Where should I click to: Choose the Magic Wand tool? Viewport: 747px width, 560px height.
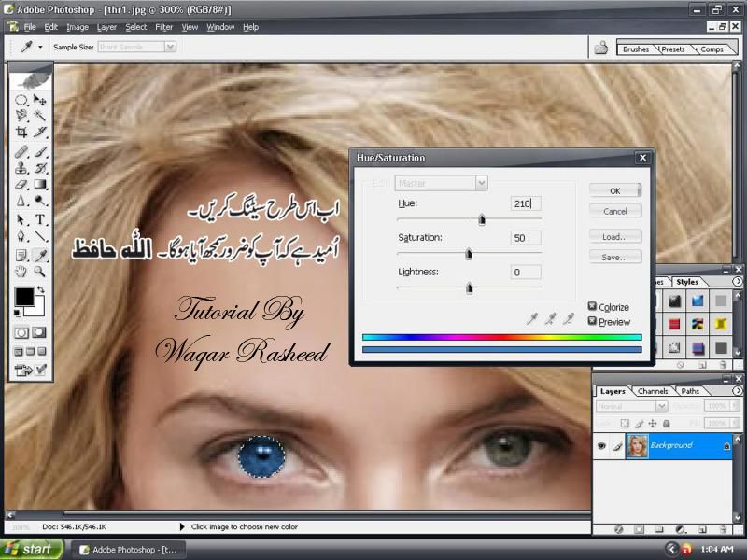tap(41, 116)
